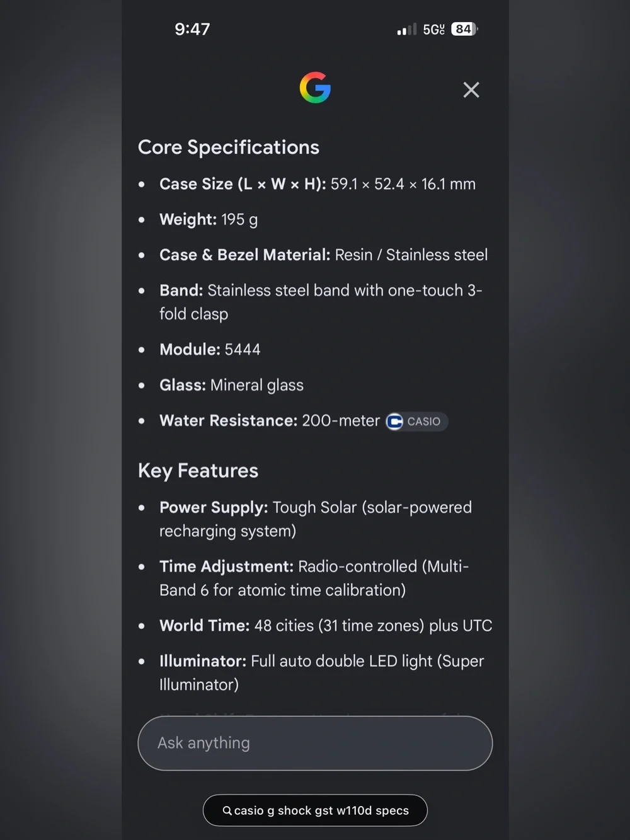Focus the Ask anything input field

[315, 743]
